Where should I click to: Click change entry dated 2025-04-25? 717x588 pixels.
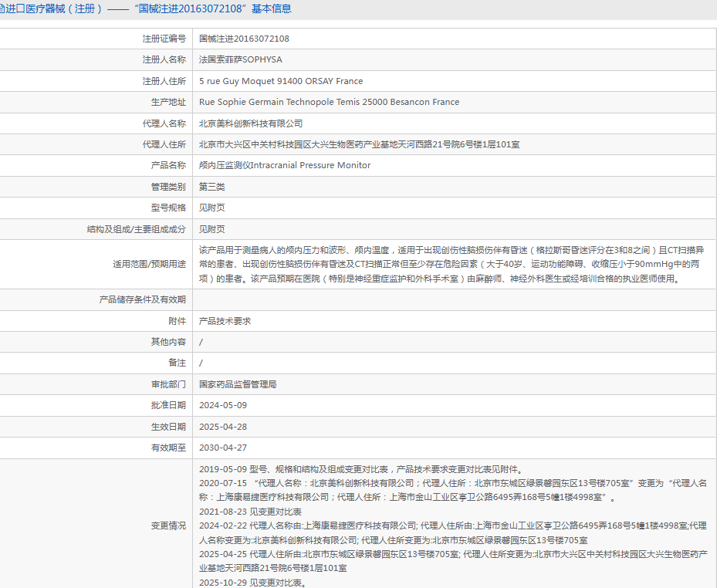(453, 562)
